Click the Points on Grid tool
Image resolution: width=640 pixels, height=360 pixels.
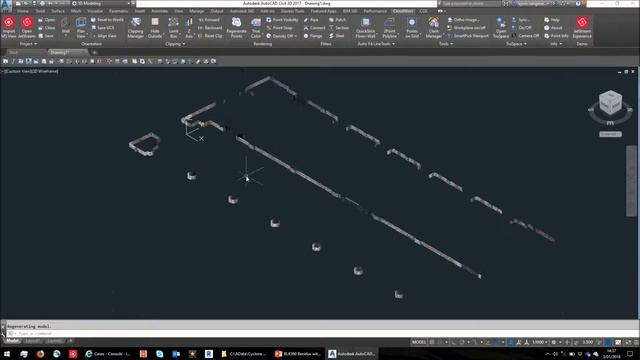click(x=412, y=27)
